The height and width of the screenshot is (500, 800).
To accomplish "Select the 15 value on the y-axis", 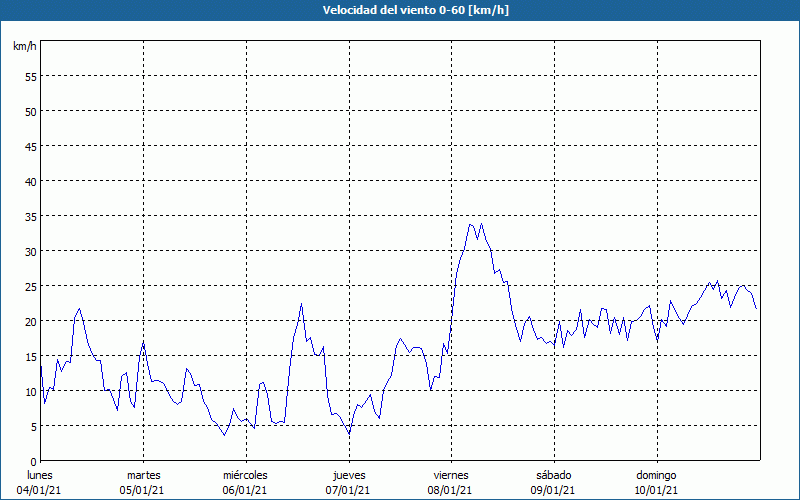I will [x=31, y=358].
